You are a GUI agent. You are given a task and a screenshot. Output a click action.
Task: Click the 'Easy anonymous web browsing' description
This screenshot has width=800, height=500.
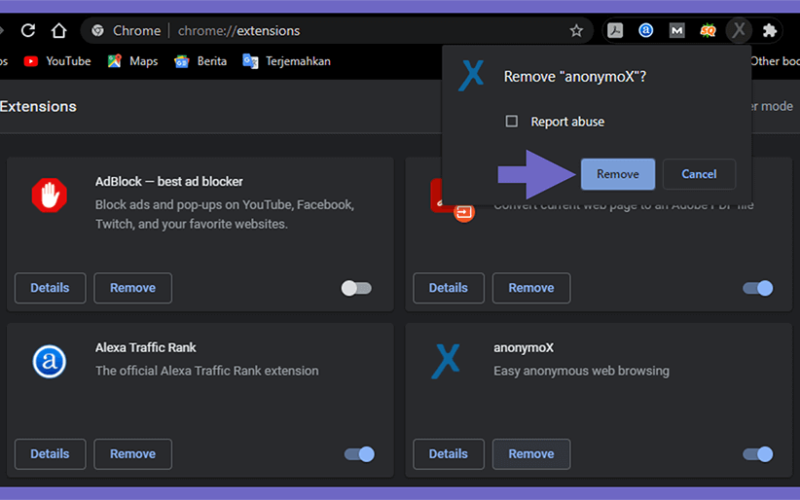pos(581,371)
